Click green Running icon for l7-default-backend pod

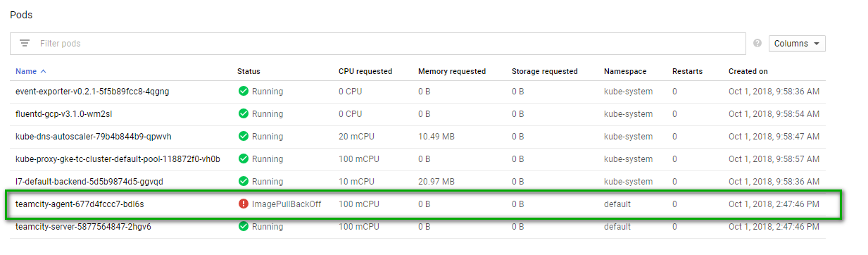[x=244, y=182]
